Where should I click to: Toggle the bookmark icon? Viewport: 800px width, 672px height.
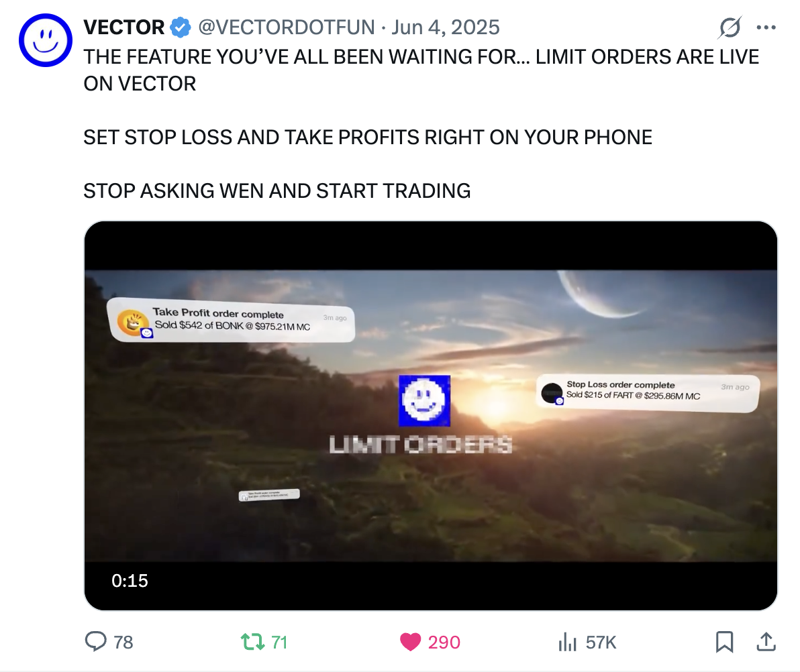coord(724,642)
